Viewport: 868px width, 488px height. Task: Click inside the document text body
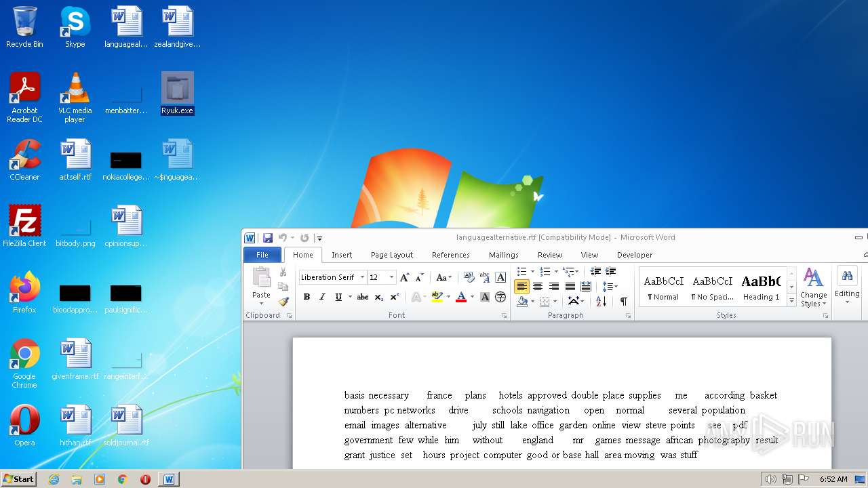point(561,425)
